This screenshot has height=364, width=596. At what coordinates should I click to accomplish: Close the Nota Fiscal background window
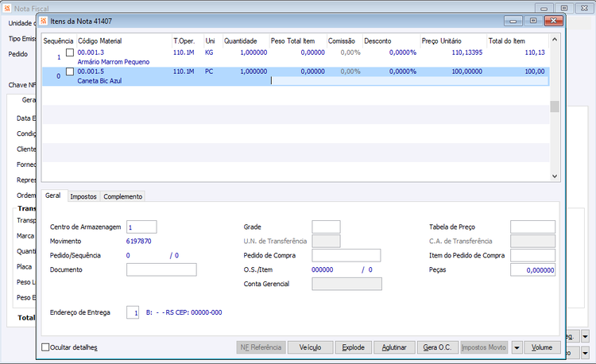click(x=585, y=8)
